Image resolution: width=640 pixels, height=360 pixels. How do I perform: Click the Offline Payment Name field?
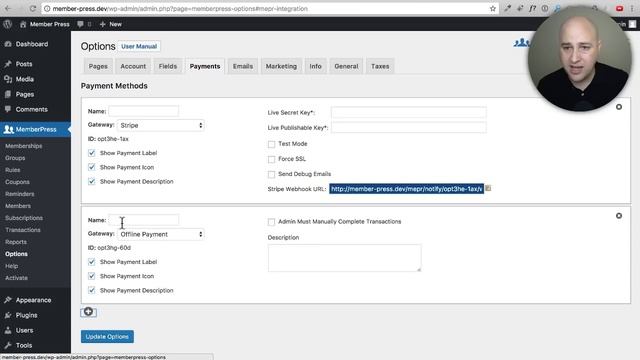[143, 220]
